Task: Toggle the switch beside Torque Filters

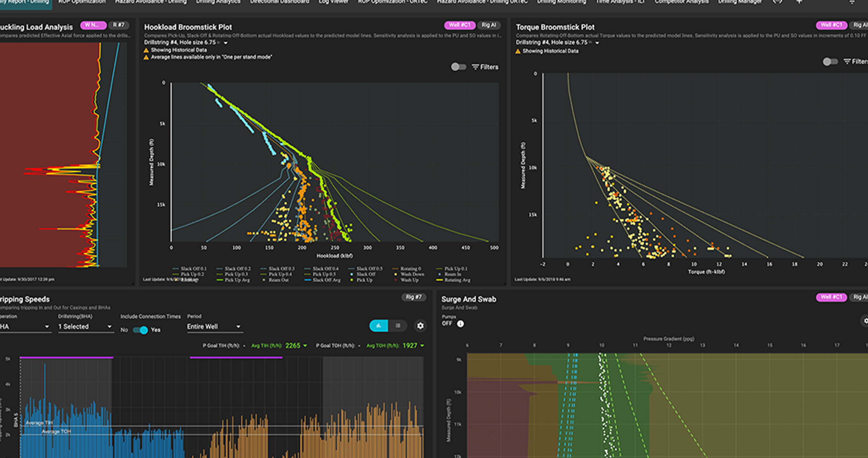Action: click(x=829, y=62)
